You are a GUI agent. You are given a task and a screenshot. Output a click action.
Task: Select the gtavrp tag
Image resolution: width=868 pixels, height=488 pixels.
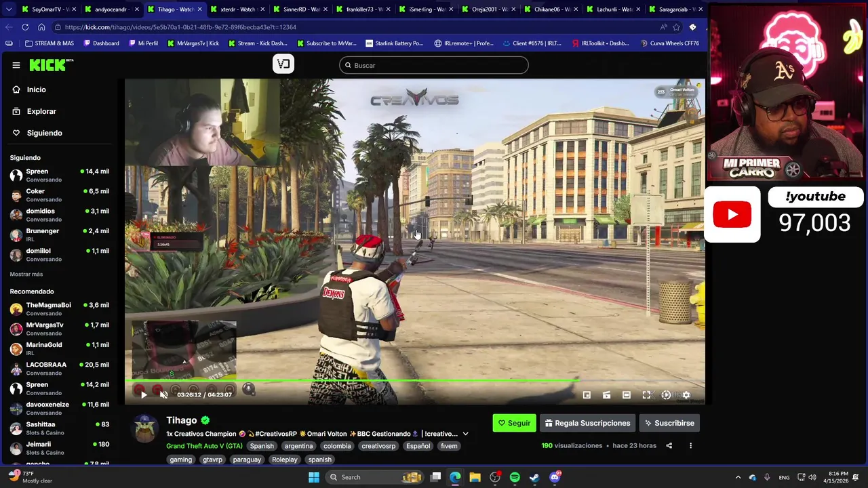(x=212, y=460)
